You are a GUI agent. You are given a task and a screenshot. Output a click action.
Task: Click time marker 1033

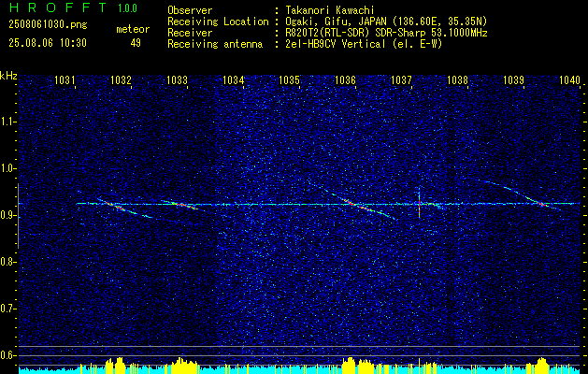point(177,79)
